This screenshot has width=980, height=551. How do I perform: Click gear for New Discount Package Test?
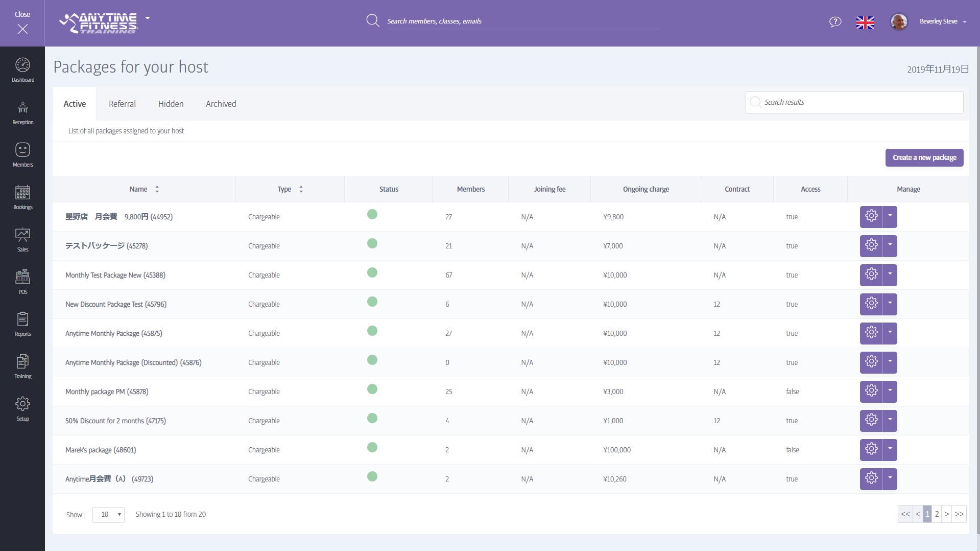(871, 304)
